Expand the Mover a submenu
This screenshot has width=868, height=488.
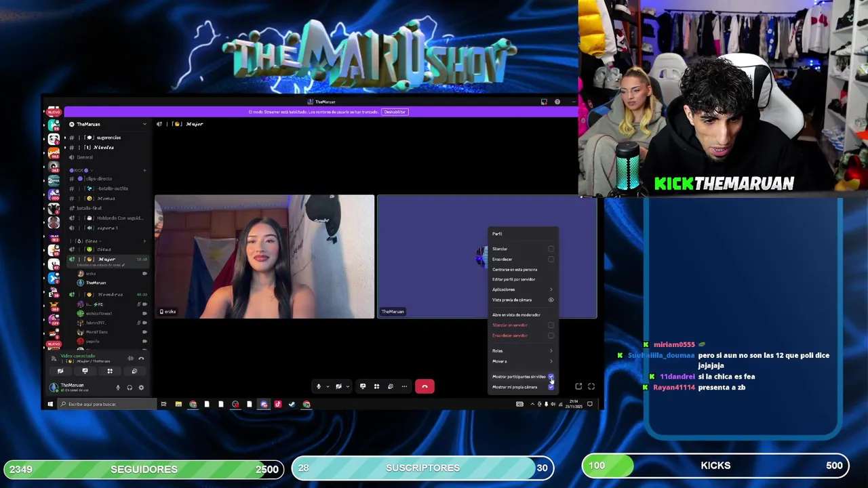coord(522,361)
